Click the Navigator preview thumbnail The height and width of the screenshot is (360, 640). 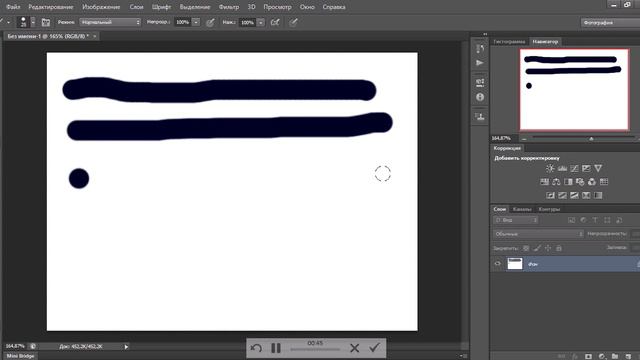pos(574,89)
